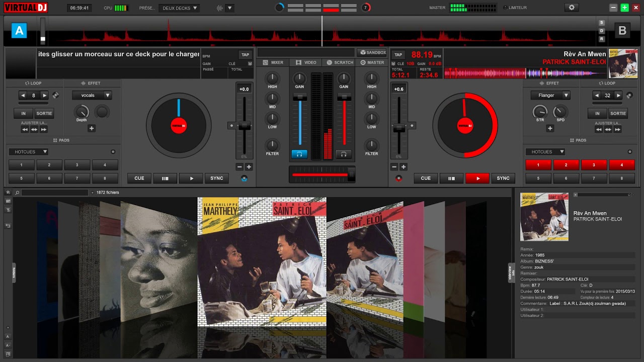The image size is (644, 362).
Task: Switch to the MIXER tab
Action: pos(273,62)
